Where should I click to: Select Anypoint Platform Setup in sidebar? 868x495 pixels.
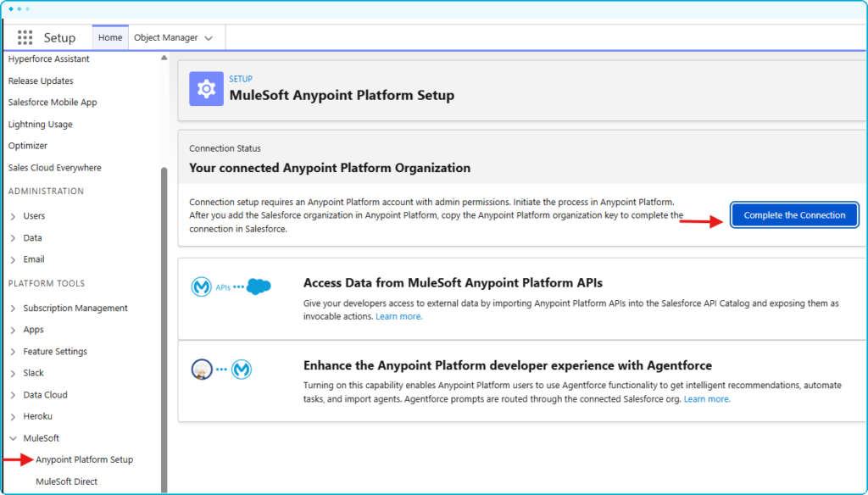(84, 459)
